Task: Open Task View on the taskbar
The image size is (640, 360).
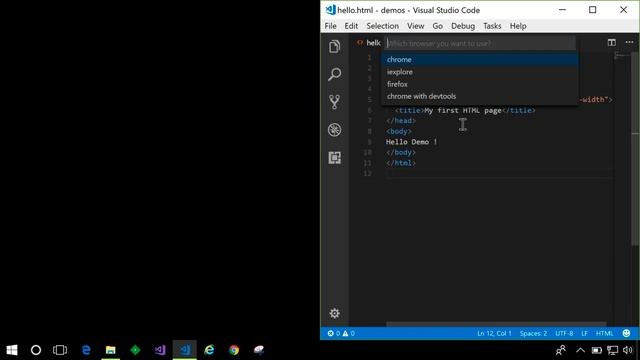Action: [60, 350]
